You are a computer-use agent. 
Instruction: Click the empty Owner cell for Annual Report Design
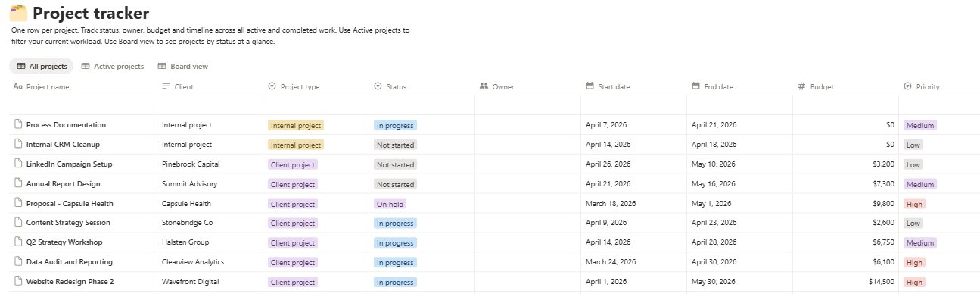tap(527, 184)
